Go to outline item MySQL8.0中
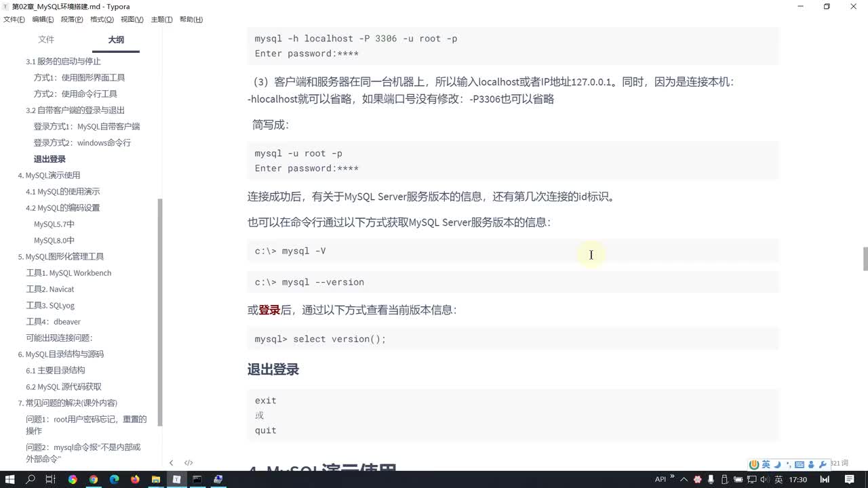This screenshot has width=868, height=488. tap(54, 241)
